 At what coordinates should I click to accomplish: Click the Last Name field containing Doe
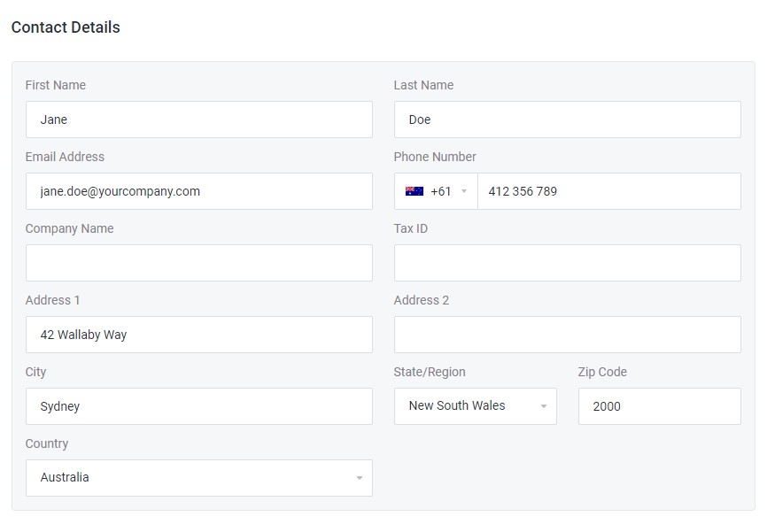(567, 120)
